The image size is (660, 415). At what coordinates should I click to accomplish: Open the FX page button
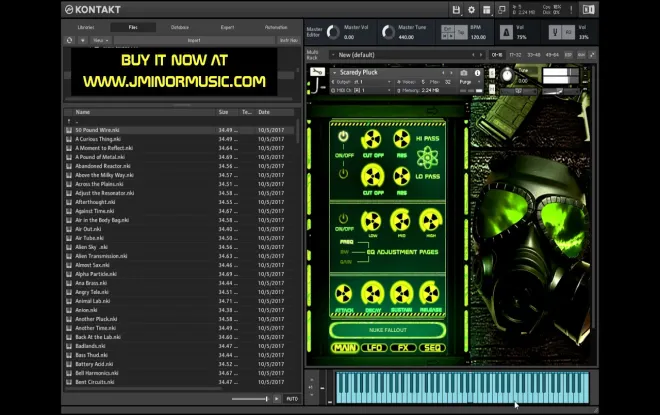pyautogui.click(x=403, y=348)
